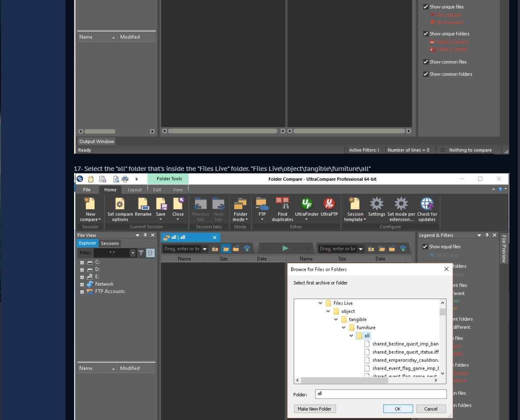Click Make New Folder button
520x420 pixels.
[314, 409]
